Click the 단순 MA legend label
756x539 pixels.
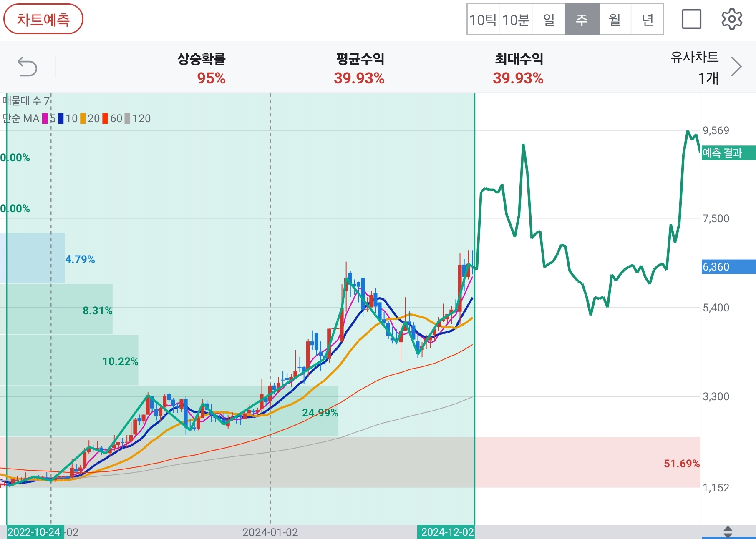click(21, 119)
